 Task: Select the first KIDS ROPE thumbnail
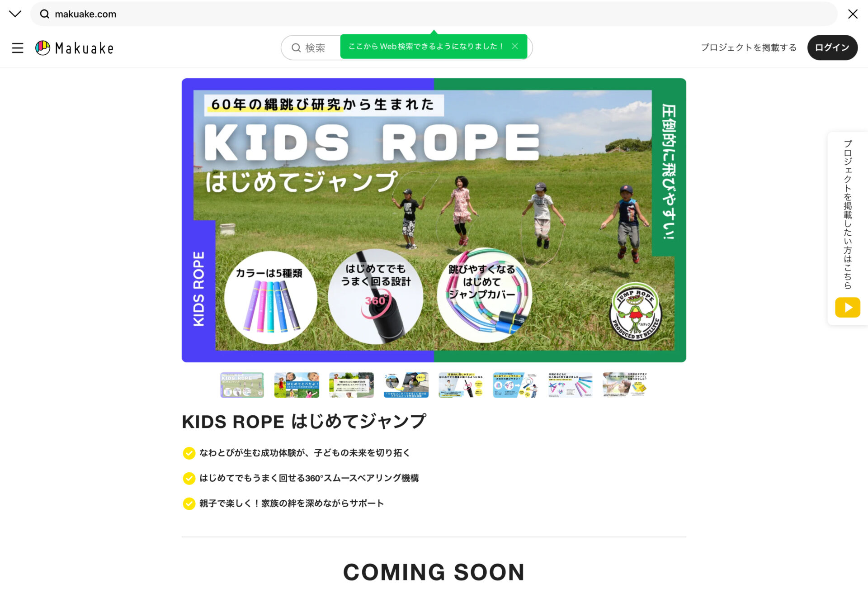click(x=242, y=385)
